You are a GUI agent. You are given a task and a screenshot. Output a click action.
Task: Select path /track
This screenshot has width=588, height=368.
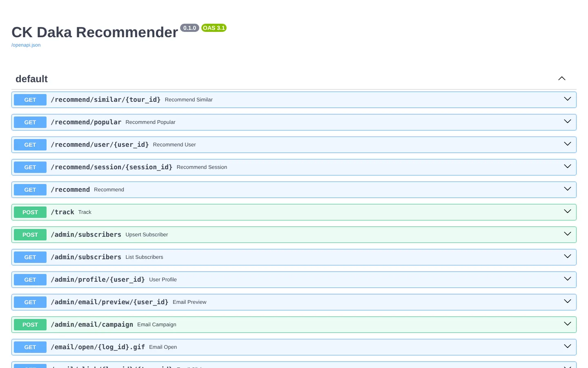point(62,212)
